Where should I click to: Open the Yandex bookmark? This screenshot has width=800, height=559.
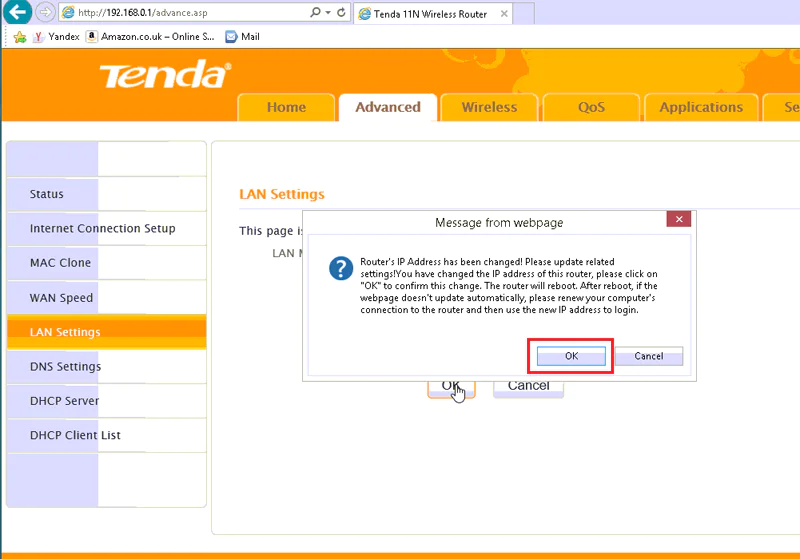(x=56, y=37)
